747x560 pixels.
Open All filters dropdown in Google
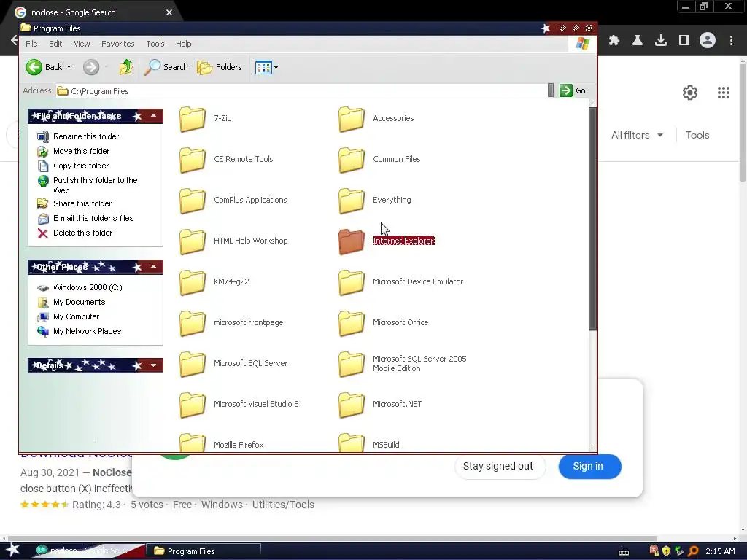[637, 135]
